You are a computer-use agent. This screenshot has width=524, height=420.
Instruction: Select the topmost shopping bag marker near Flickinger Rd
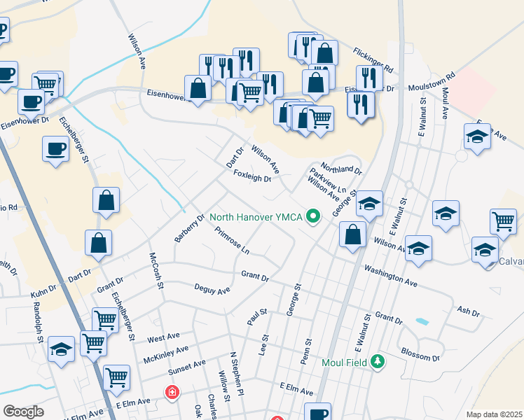(324, 54)
